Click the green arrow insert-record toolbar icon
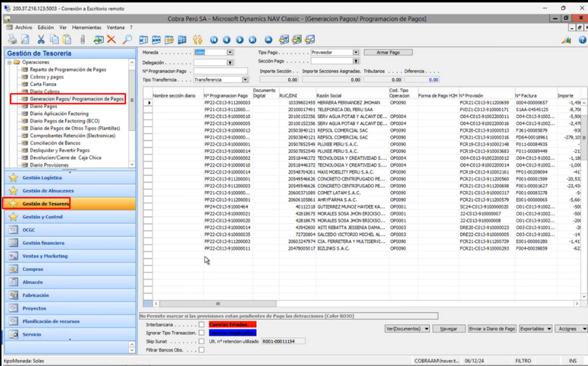Image resolution: width=588 pixels, height=366 pixels. 99,40
